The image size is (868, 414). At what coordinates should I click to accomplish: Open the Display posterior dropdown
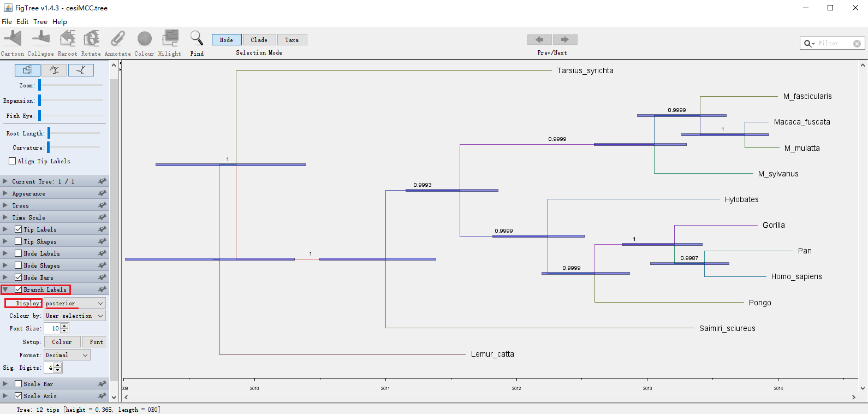tap(75, 303)
